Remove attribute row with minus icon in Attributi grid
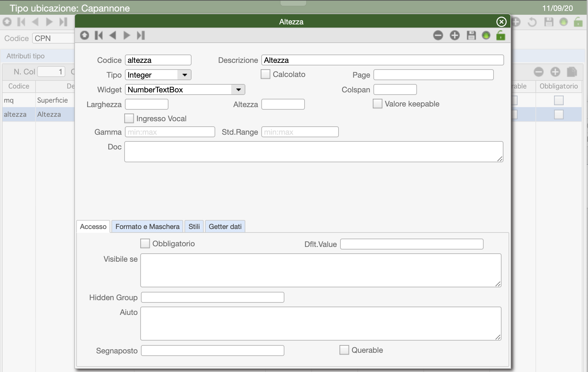Image resolution: width=588 pixels, height=372 pixels. (x=539, y=72)
